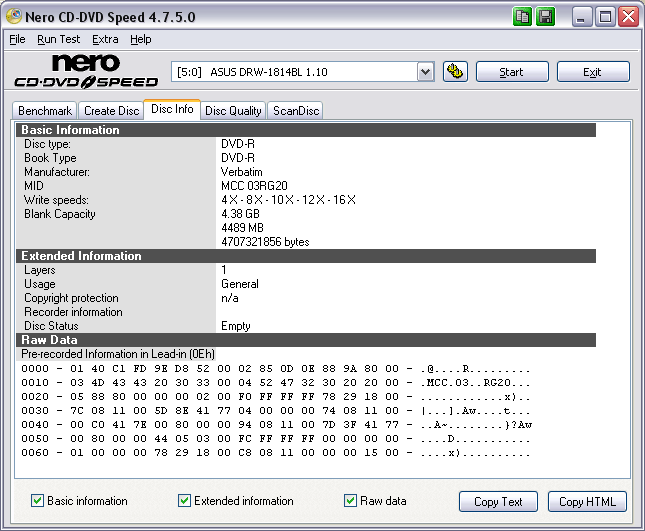Click the Copy Text button
Screen dimensions: 645x531
(x=498, y=501)
